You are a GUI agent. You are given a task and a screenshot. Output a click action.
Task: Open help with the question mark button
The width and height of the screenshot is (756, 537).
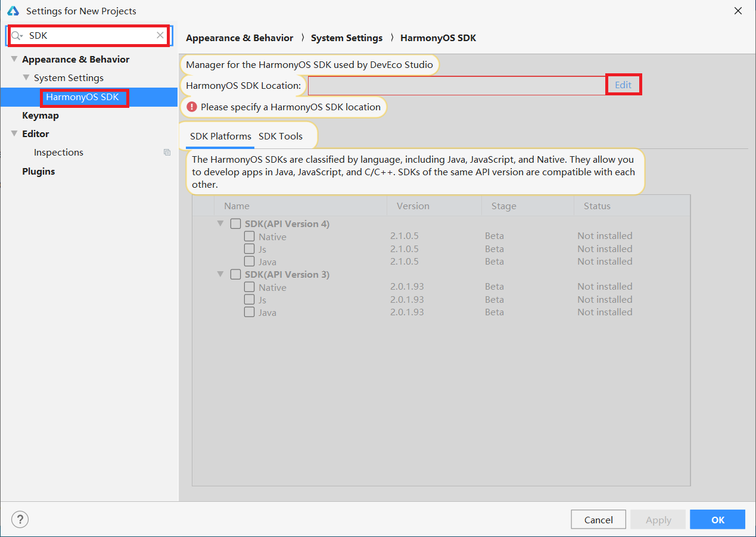pyautogui.click(x=20, y=520)
